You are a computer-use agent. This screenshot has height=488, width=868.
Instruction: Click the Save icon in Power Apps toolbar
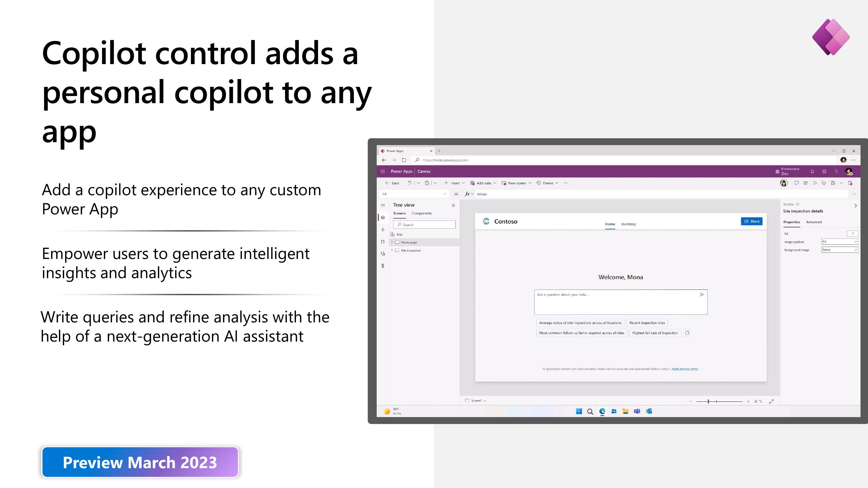pyautogui.click(x=832, y=183)
